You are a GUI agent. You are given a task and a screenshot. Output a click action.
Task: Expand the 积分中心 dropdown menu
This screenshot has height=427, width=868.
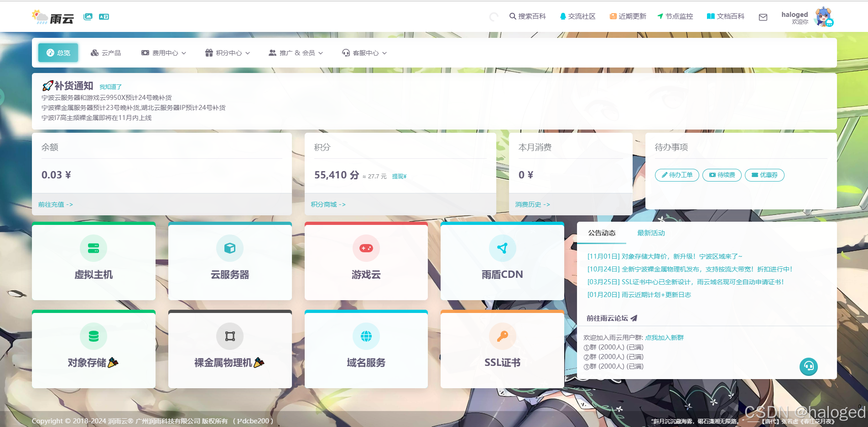[x=228, y=53]
